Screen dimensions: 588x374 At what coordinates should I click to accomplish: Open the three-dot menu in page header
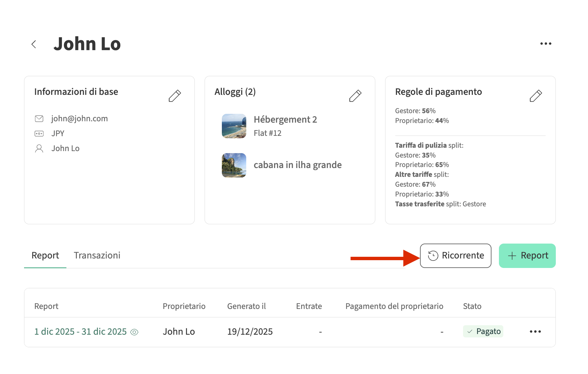pyautogui.click(x=546, y=44)
